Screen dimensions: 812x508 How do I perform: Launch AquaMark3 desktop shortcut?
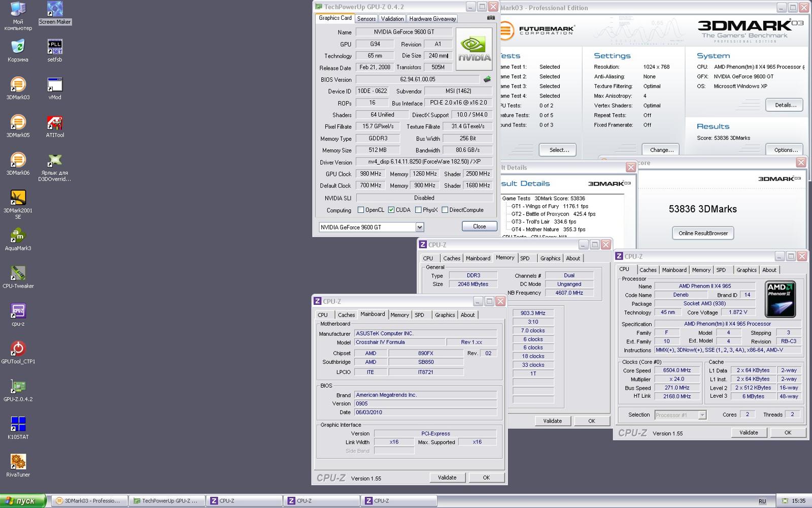coord(18,239)
